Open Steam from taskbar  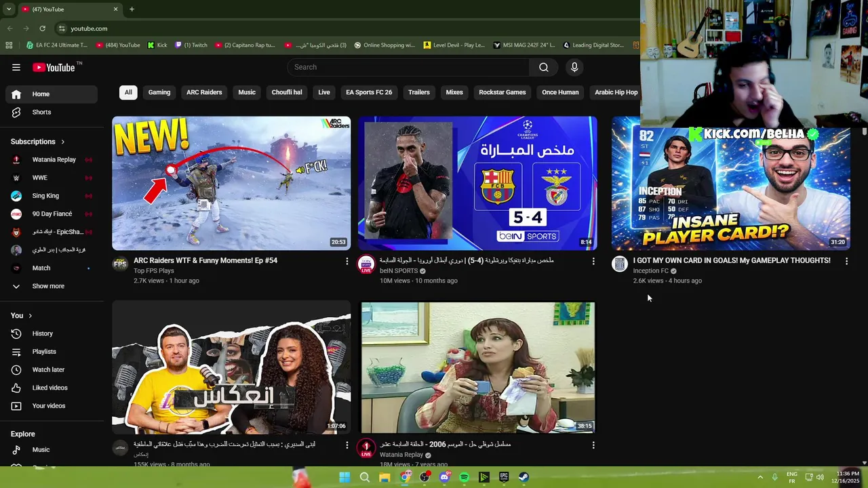click(x=524, y=477)
